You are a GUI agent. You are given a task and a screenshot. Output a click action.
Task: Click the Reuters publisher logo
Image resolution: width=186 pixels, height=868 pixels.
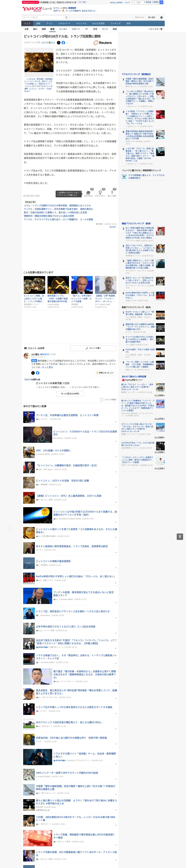(103, 43)
